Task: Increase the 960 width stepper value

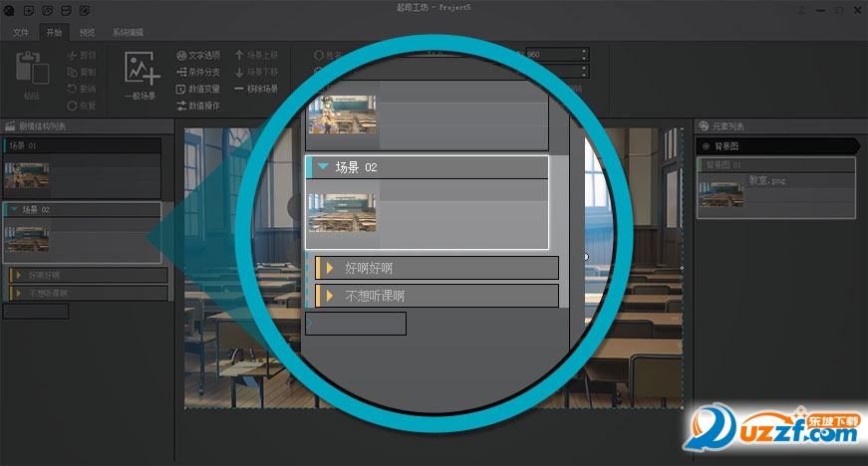Action: [584, 51]
